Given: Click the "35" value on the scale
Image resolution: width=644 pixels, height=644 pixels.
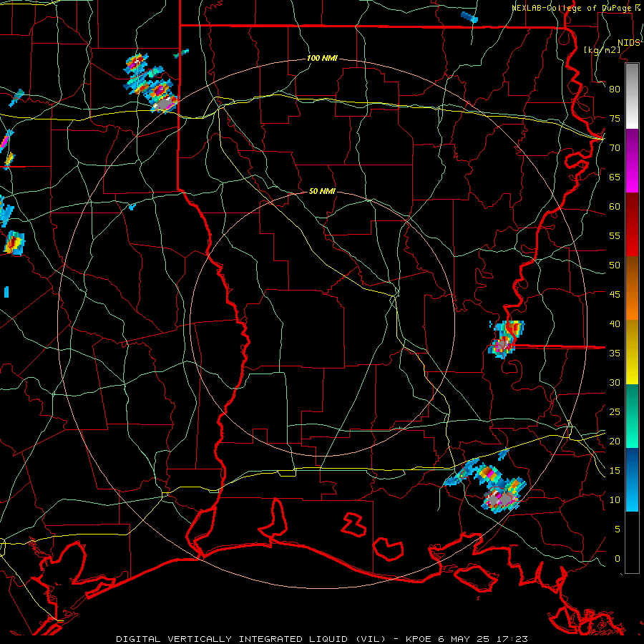Looking at the screenshot, I should [x=615, y=353].
